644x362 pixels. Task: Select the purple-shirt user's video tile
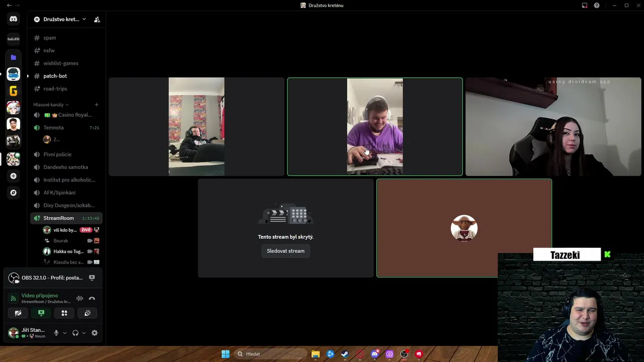[375, 127]
